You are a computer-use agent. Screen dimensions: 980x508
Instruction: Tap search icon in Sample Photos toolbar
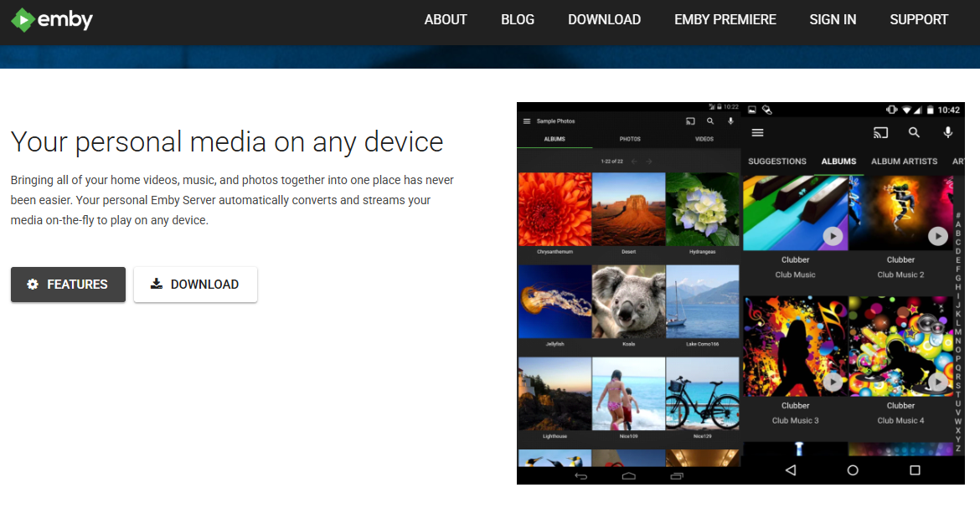(710, 121)
